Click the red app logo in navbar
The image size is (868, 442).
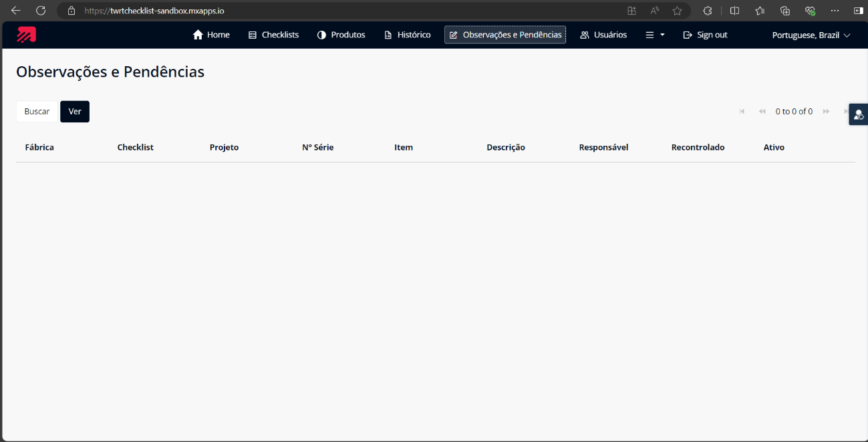click(27, 35)
